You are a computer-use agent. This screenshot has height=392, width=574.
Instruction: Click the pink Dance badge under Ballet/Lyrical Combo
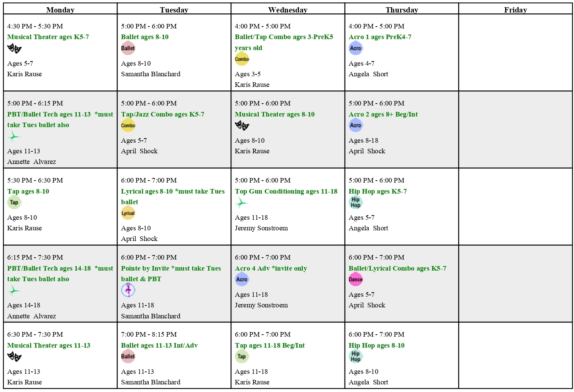pos(355,279)
